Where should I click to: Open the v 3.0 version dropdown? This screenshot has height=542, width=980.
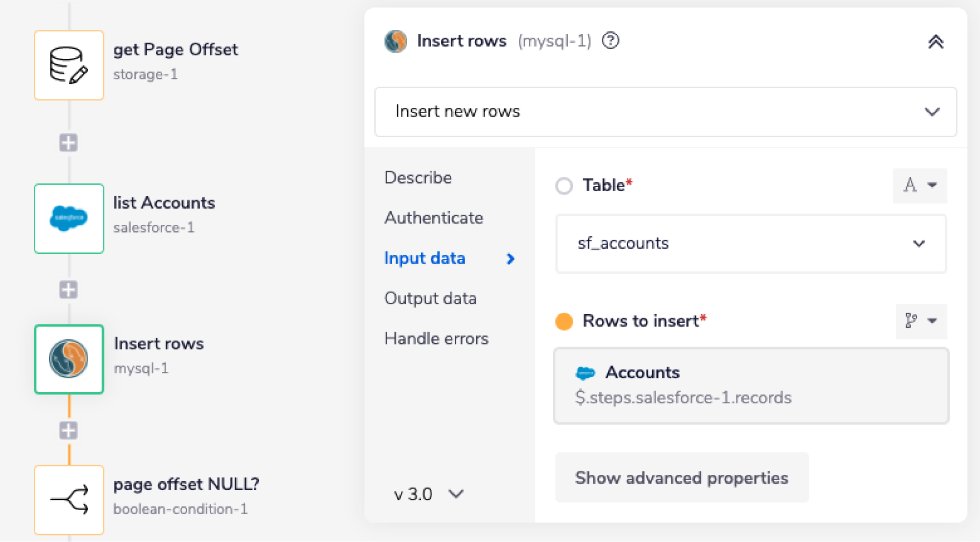pyautogui.click(x=428, y=494)
